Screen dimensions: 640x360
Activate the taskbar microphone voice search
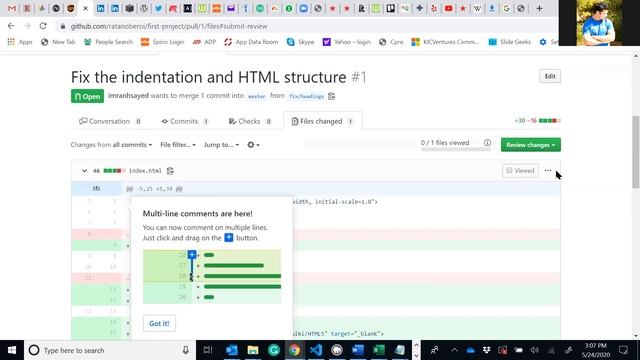185,350
